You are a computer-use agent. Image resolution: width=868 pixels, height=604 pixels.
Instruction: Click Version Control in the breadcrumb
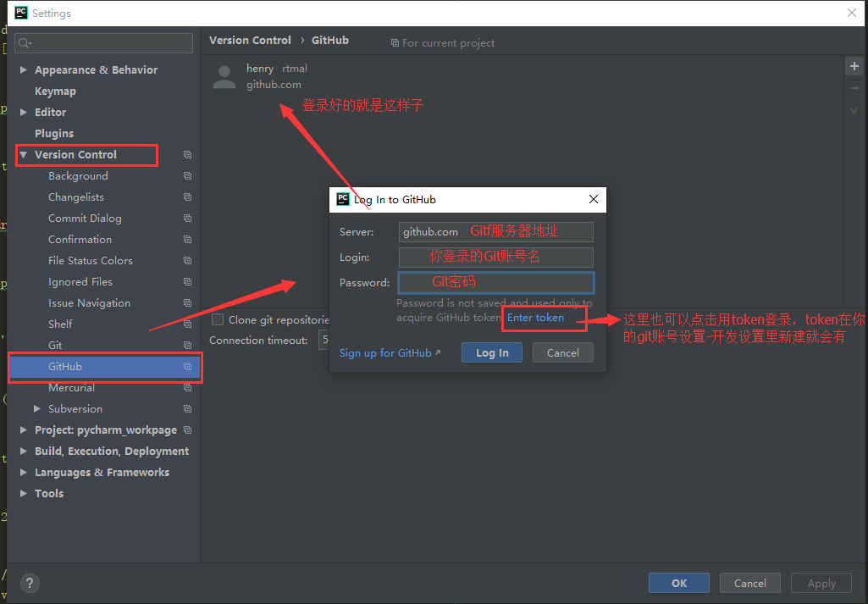click(x=250, y=40)
